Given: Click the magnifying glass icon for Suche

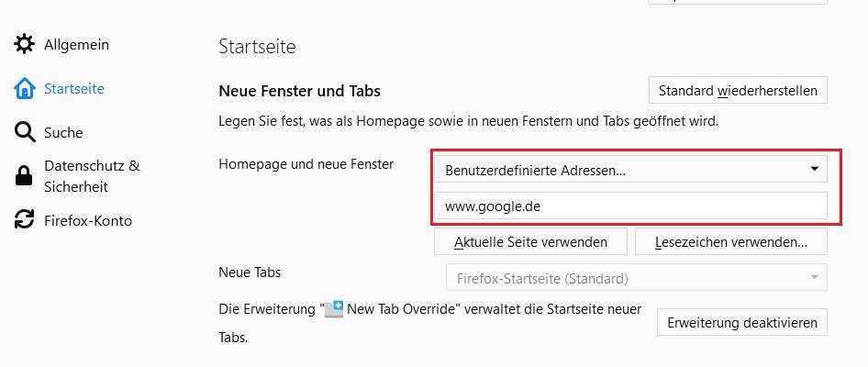Looking at the screenshot, I should [25, 133].
